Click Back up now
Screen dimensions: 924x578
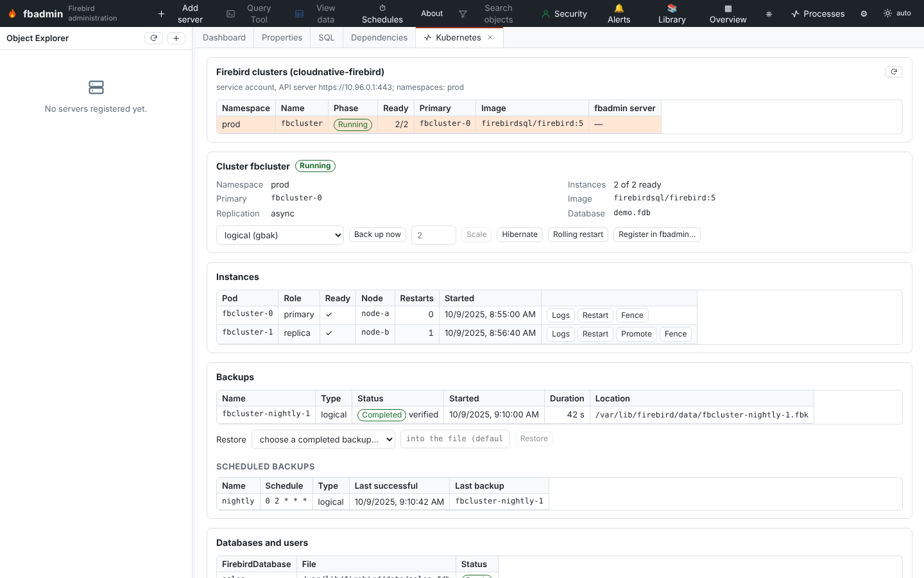tap(377, 234)
